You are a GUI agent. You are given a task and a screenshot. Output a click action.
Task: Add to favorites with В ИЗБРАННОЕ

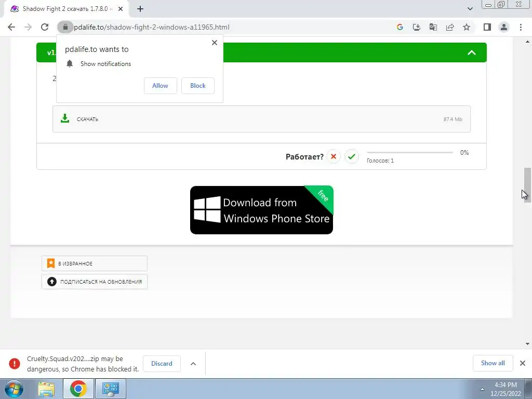(x=95, y=263)
